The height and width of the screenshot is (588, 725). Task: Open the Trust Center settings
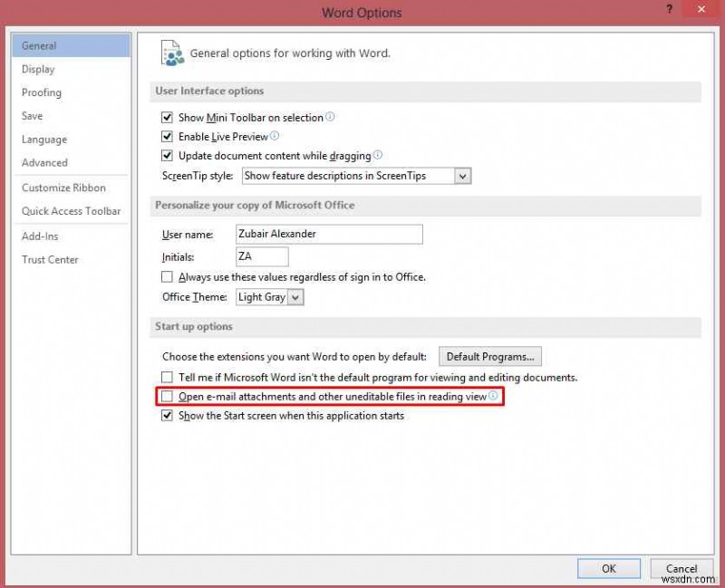50,260
